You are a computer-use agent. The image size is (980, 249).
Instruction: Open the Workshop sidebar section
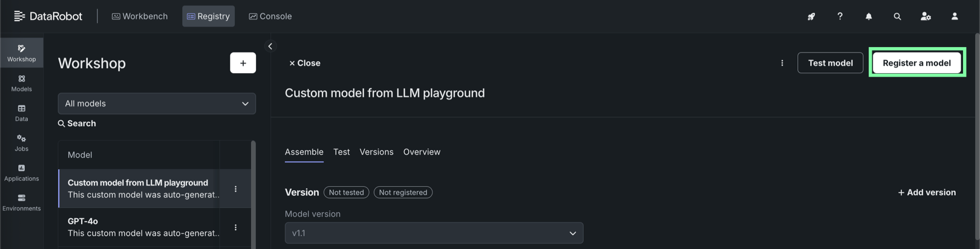[21, 53]
